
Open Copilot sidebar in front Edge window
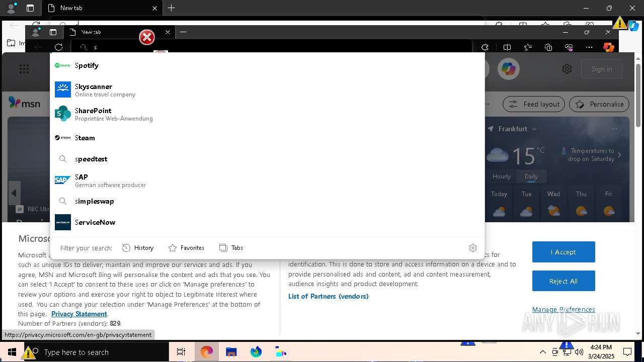click(x=609, y=47)
